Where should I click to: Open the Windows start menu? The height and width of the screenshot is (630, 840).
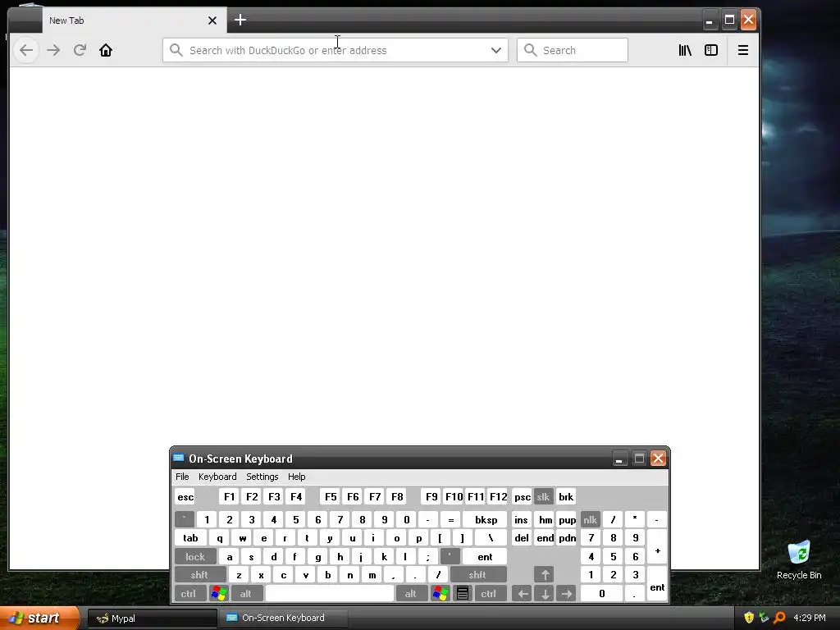coord(39,618)
